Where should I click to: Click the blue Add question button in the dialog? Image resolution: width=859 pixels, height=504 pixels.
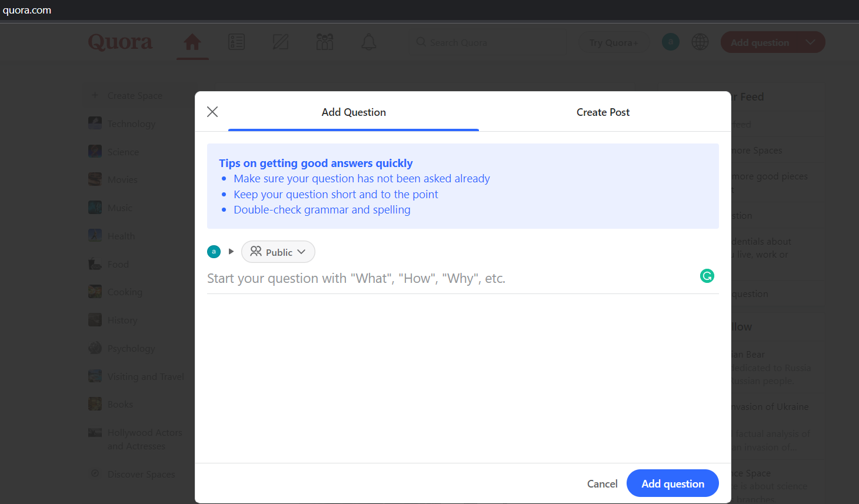[672, 483]
